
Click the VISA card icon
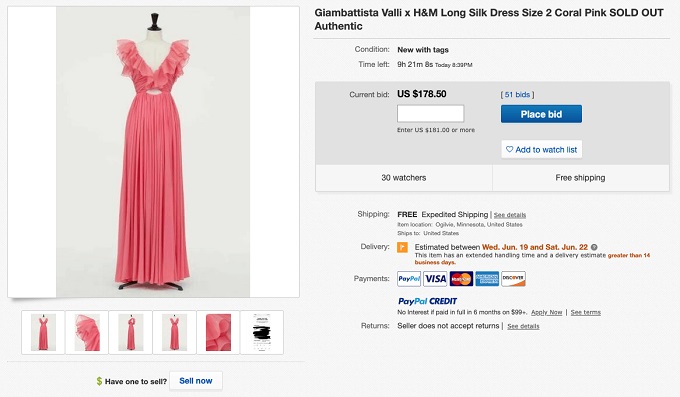(x=435, y=279)
